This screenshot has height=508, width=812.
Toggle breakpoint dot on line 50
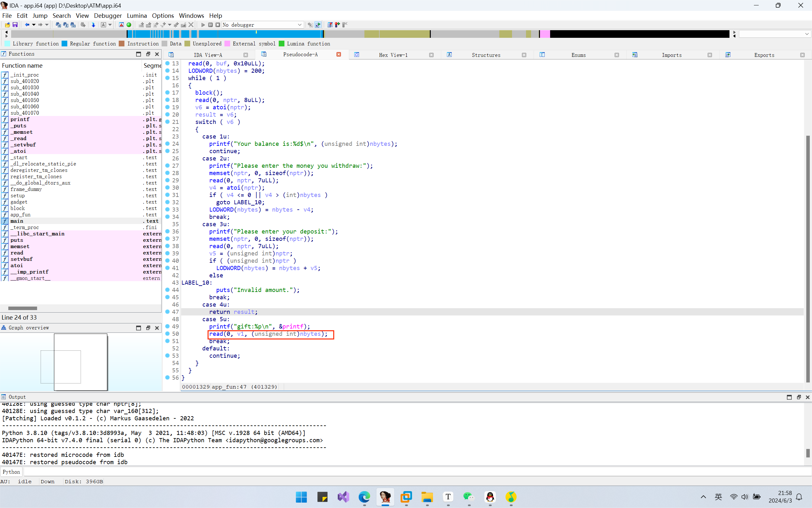pyautogui.click(x=168, y=334)
